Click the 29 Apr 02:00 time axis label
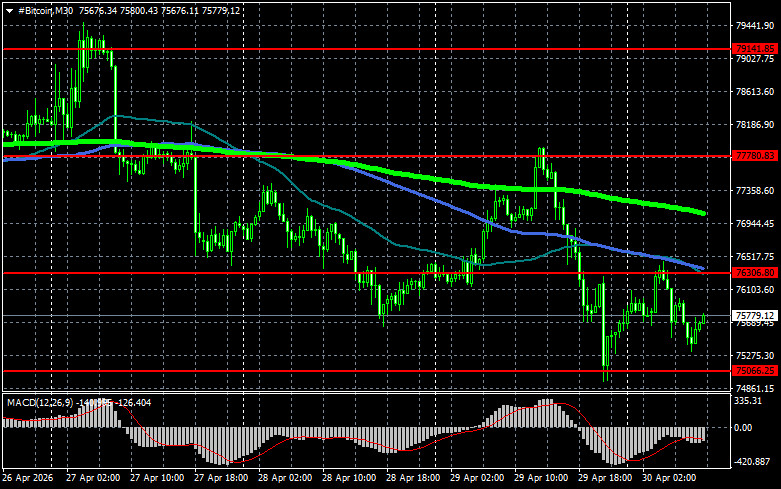This screenshot has width=781, height=489. [x=477, y=478]
